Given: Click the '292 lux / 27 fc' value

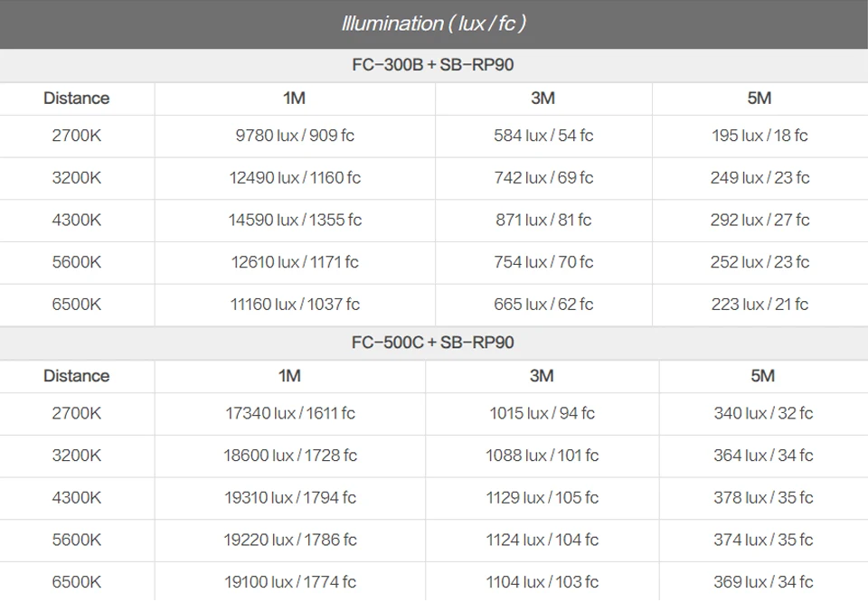Looking at the screenshot, I should pyautogui.click(x=759, y=220).
